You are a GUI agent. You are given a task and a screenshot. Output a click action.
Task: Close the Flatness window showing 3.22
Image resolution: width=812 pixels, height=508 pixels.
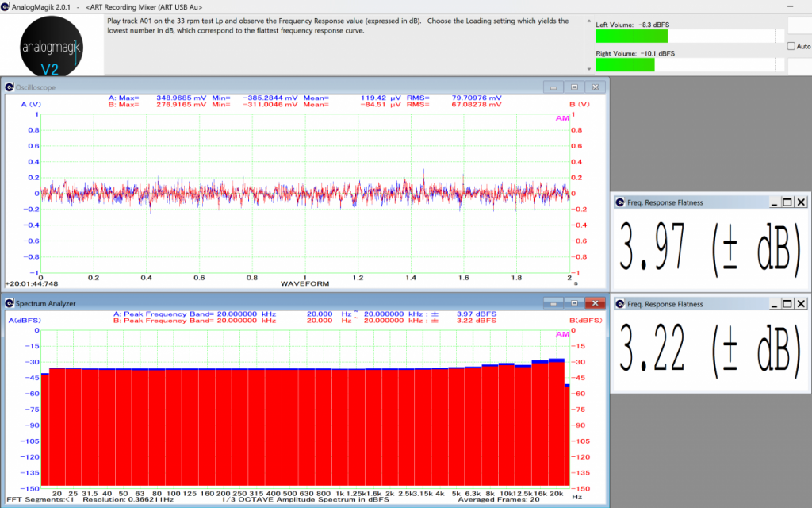tap(801, 304)
